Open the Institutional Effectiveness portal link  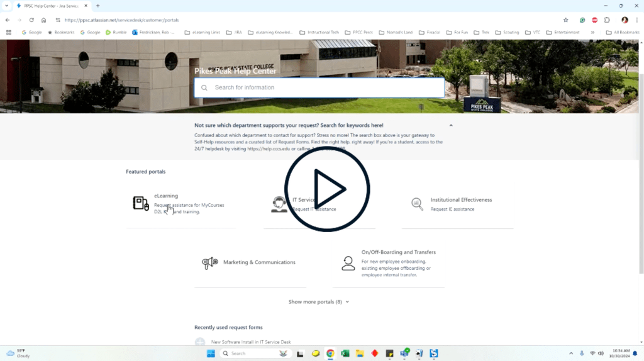461,200
